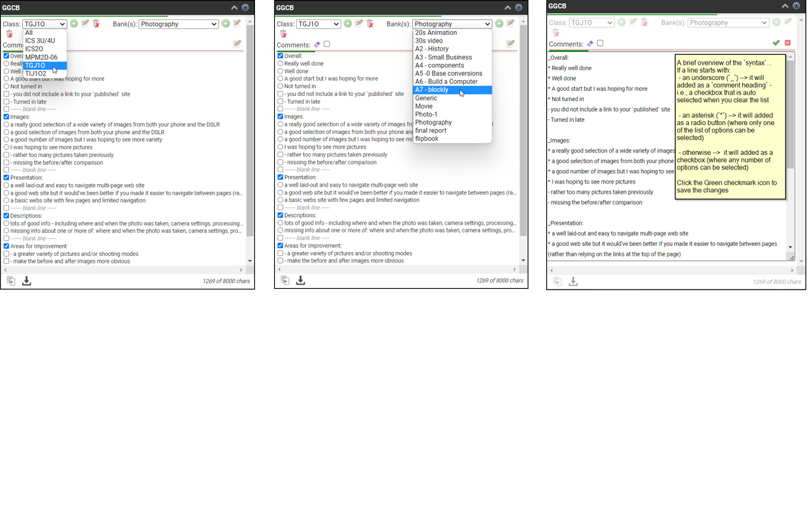The width and height of the screenshot is (812, 508).
Task: Open Class dropdown in panel with open Bank list
Action: (318, 24)
